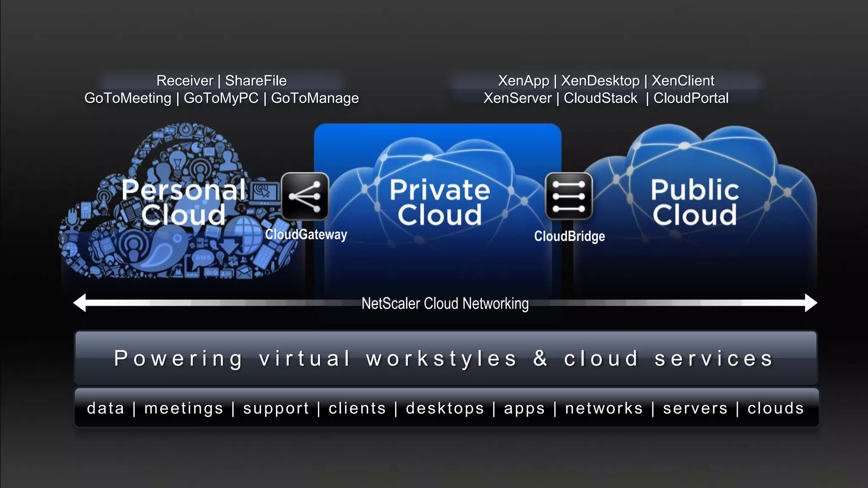Click the word support in bottom bar
The image size is (868, 488).
pos(276,409)
